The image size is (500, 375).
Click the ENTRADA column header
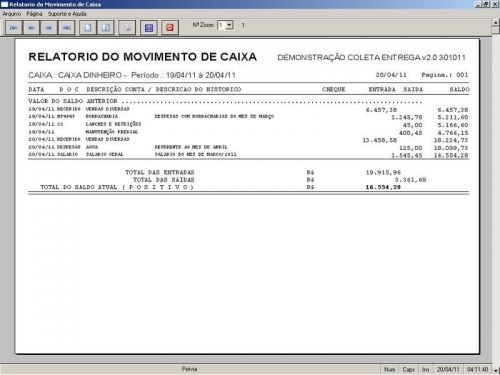pos(382,89)
